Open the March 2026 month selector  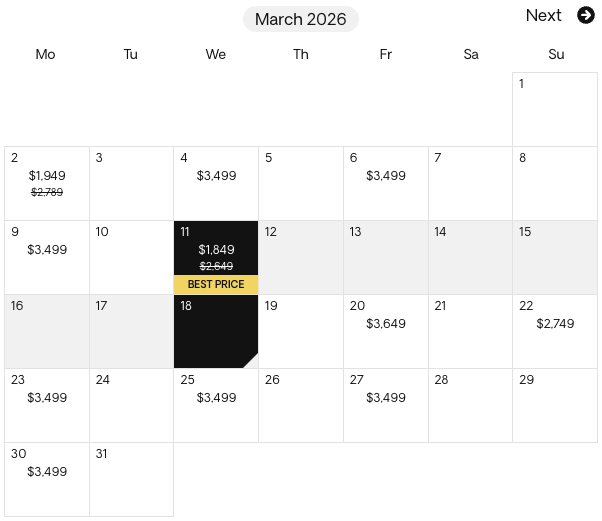click(301, 19)
